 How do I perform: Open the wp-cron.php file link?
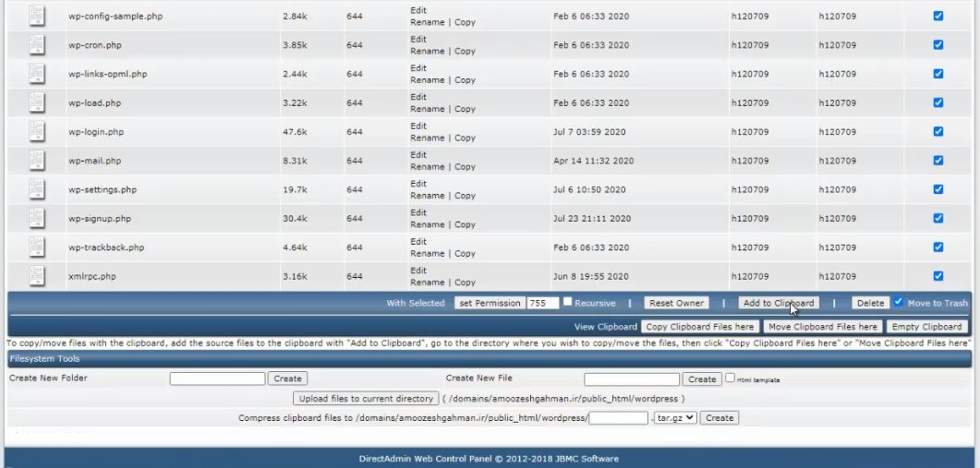point(95,45)
